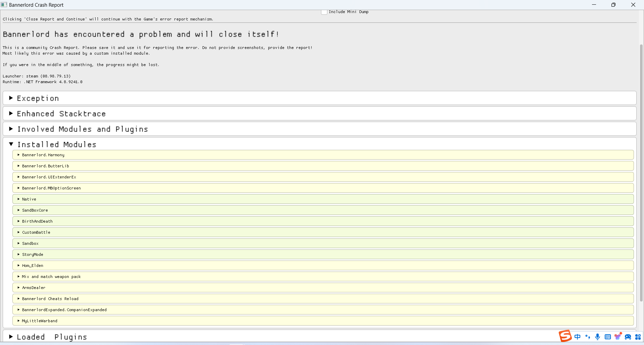This screenshot has width=644, height=345.
Task: Expand BannerlordExpanded.CompanionExpanded module
Action: (x=323, y=310)
